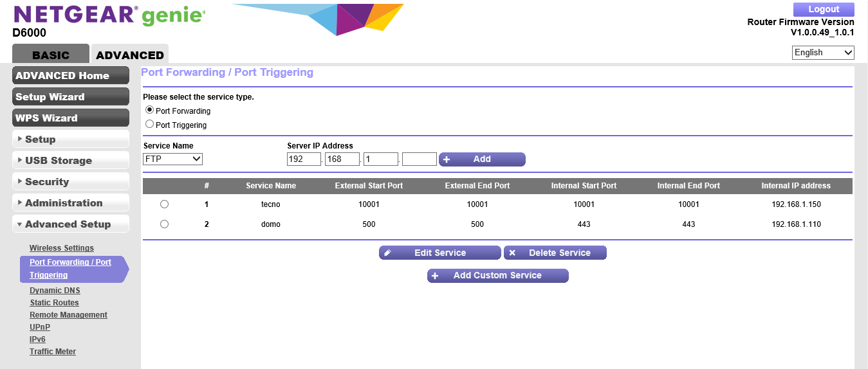Open the WPS Wizard
Screen dimensions: 868x369
pyautogui.click(x=71, y=118)
